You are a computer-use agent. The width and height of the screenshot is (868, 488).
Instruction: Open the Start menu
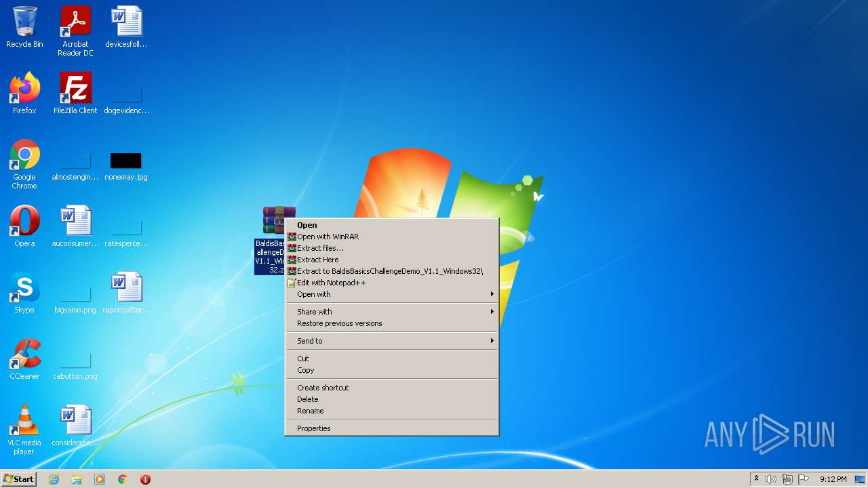(x=18, y=479)
